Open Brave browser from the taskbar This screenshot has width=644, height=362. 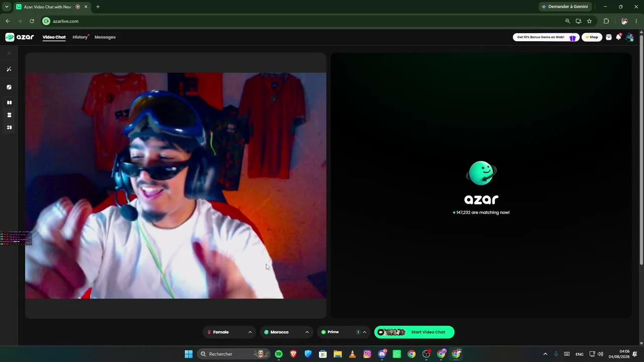[293, 354]
